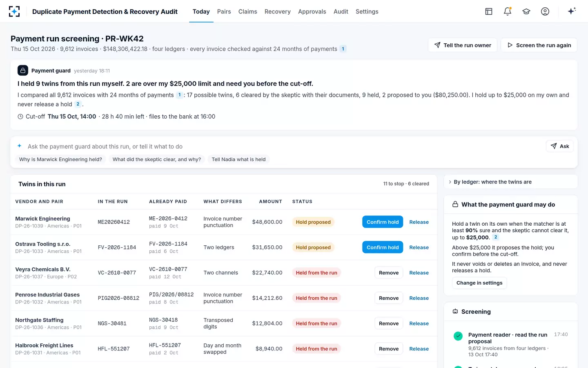Click the citation badge 1 next to payments subtitle

pos(343,49)
